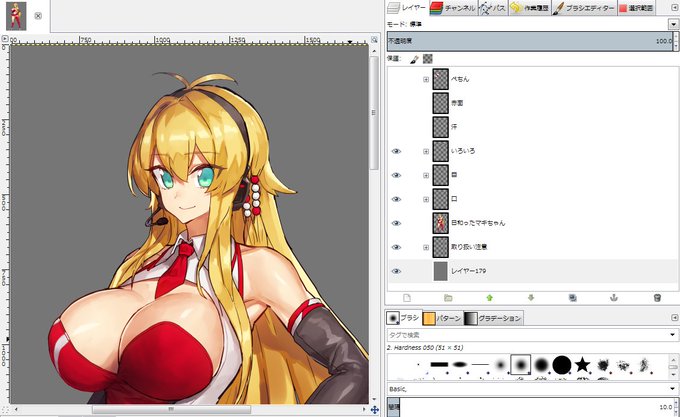Select the solid block brush

pos(439,365)
